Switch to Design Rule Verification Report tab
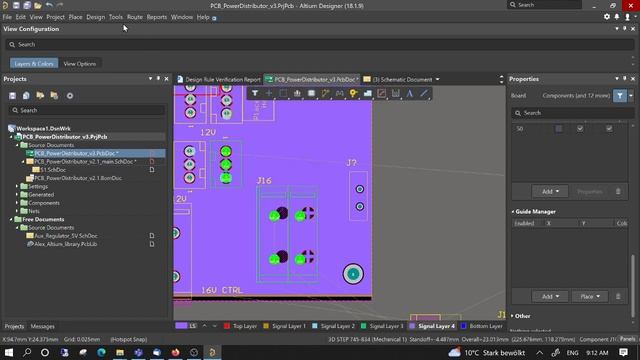This screenshot has height=360, width=640. coord(219,79)
